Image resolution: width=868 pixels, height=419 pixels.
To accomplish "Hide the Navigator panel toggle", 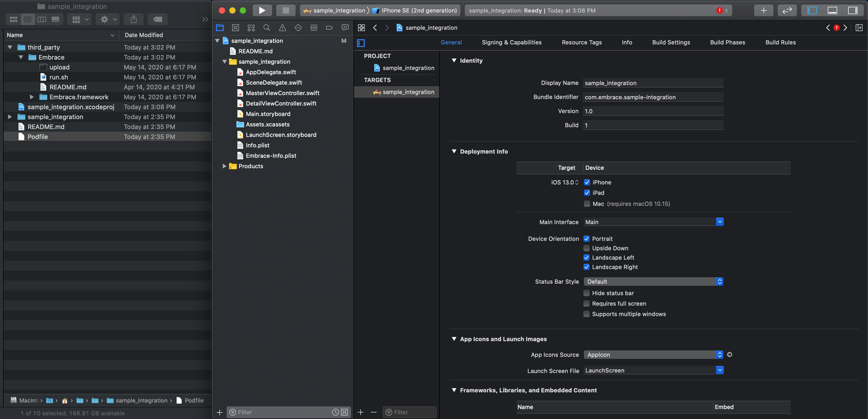I will 812,10.
